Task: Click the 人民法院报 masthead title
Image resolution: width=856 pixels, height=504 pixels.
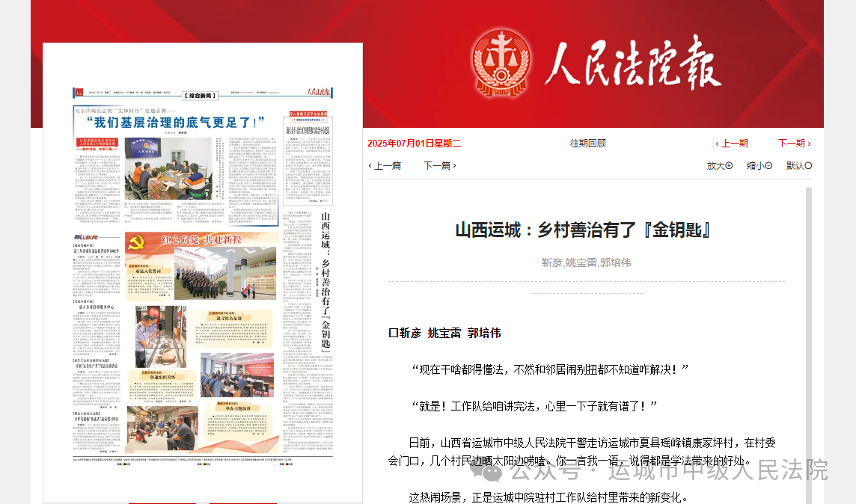Action: 633,64
